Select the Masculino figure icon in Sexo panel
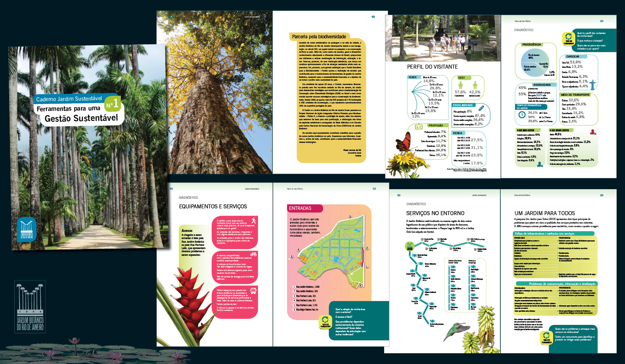 click(475, 85)
